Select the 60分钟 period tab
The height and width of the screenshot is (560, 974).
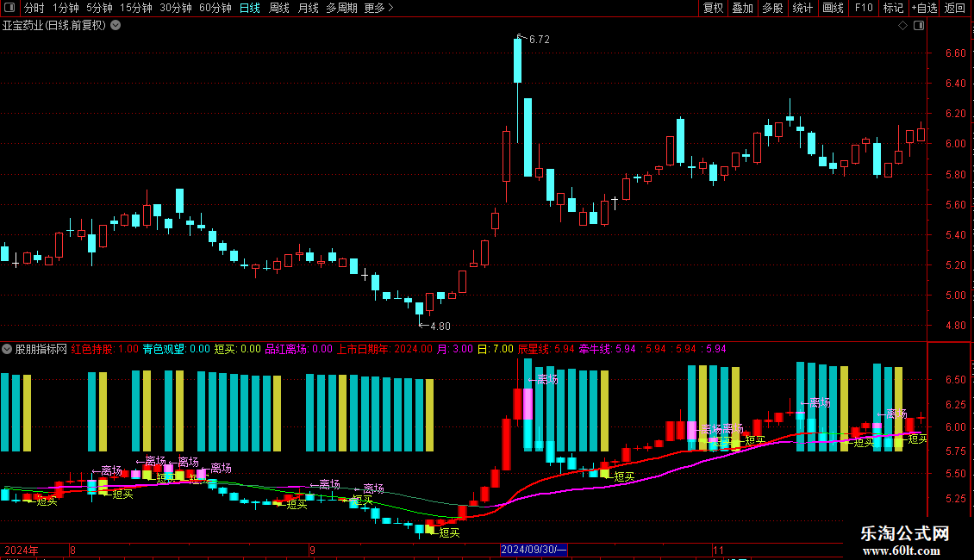coord(215,8)
